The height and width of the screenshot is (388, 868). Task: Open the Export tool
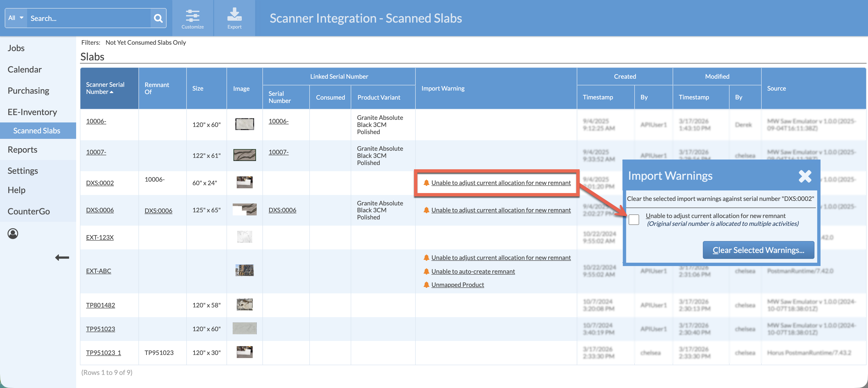235,18
